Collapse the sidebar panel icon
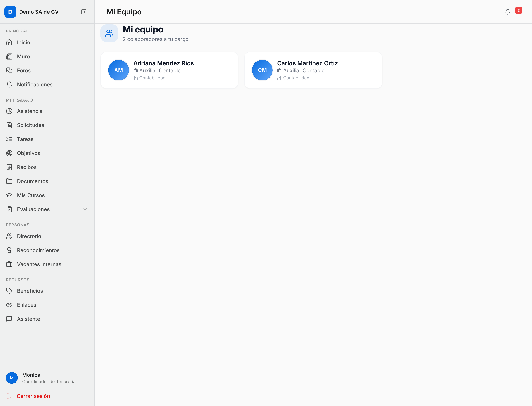 (84, 12)
